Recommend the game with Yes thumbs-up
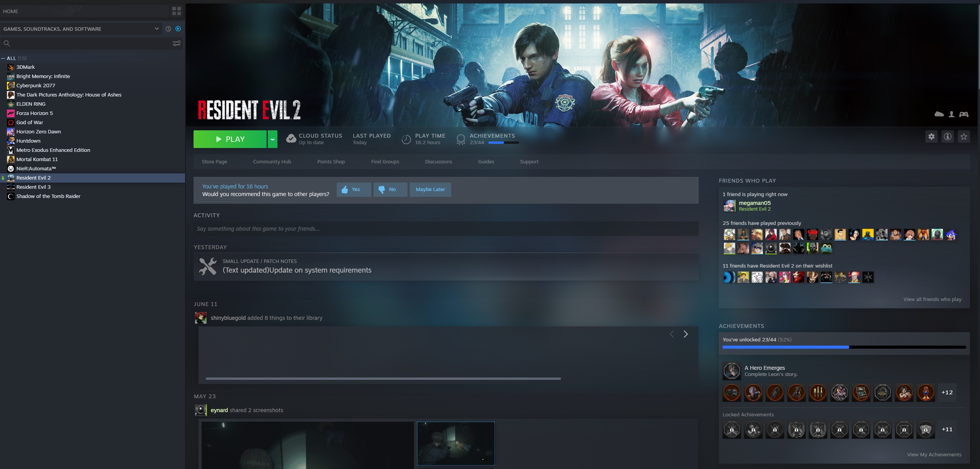The height and width of the screenshot is (469, 980). point(354,190)
